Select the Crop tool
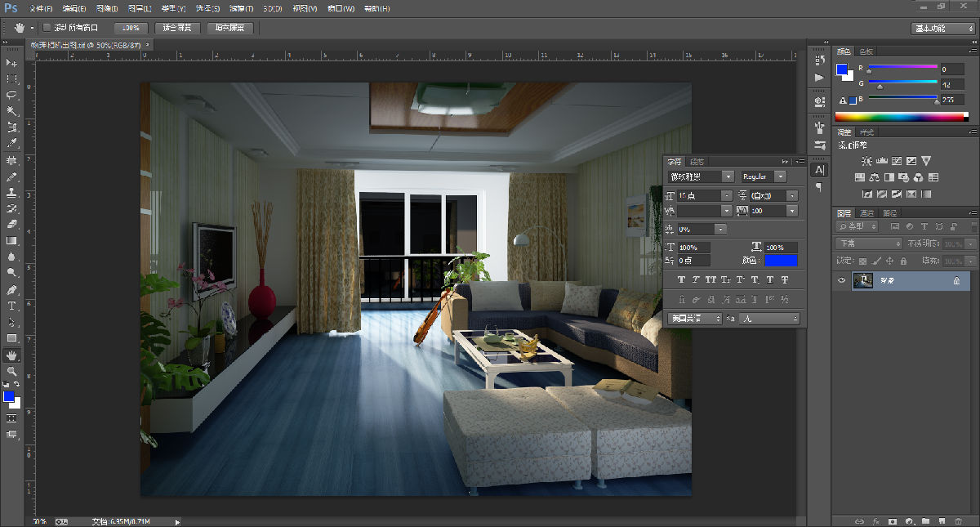Screen dimensions: 980x527 (x=11, y=127)
